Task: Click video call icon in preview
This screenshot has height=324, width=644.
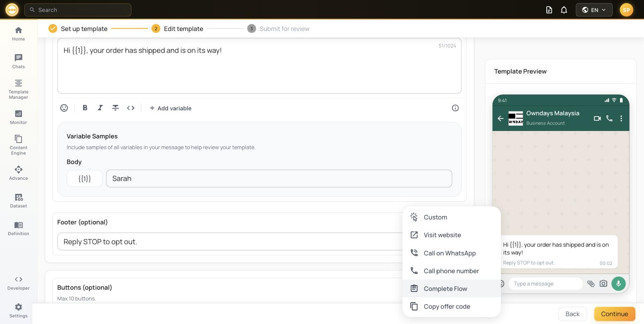Action: (x=597, y=118)
